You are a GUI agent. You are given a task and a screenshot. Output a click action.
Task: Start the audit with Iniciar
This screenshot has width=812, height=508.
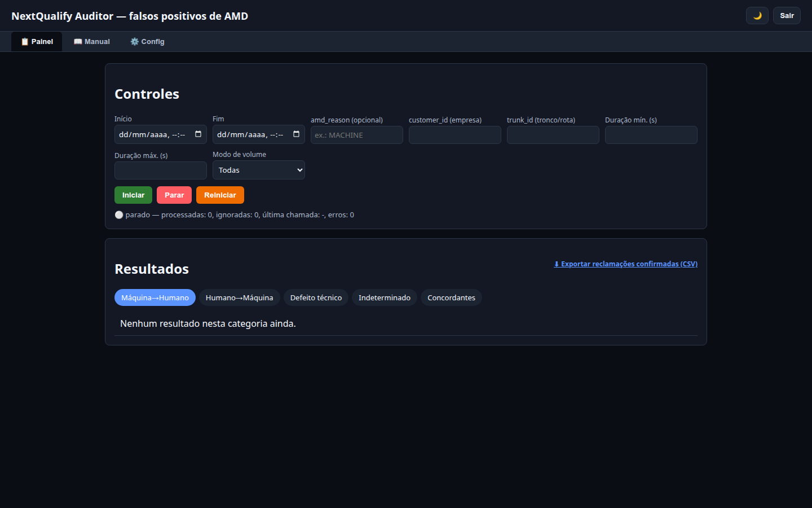pyautogui.click(x=133, y=195)
